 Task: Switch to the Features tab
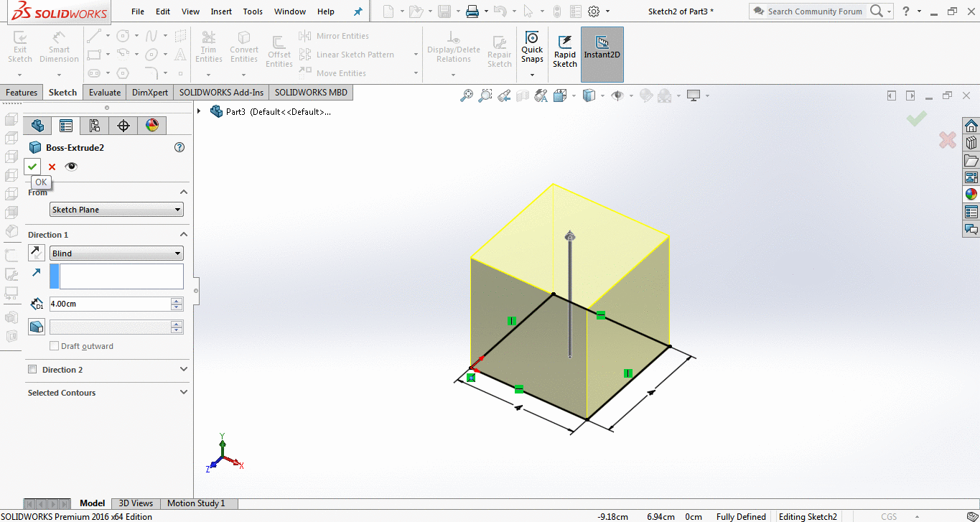click(22, 93)
